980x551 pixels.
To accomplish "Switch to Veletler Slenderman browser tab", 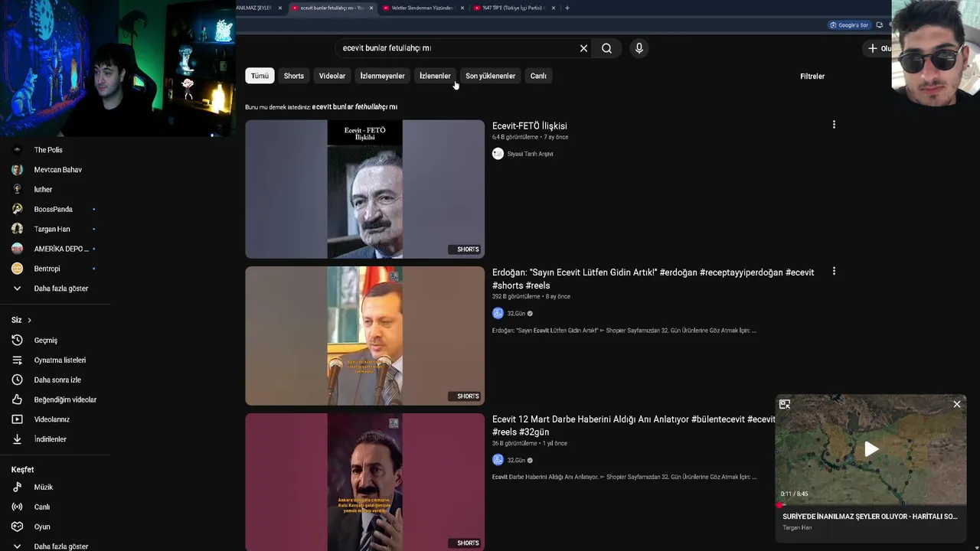I will [x=421, y=8].
